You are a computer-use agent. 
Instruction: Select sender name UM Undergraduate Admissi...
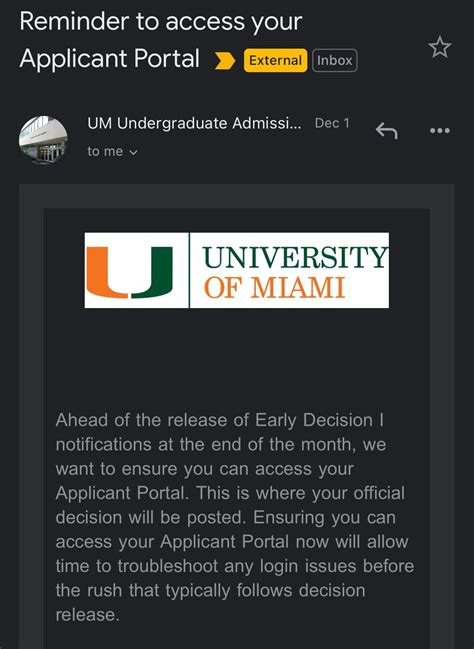(194, 123)
